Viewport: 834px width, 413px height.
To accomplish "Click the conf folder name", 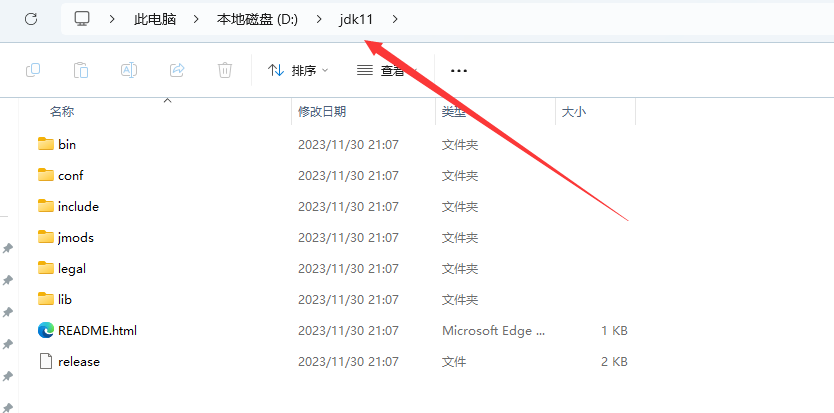I will click(71, 175).
